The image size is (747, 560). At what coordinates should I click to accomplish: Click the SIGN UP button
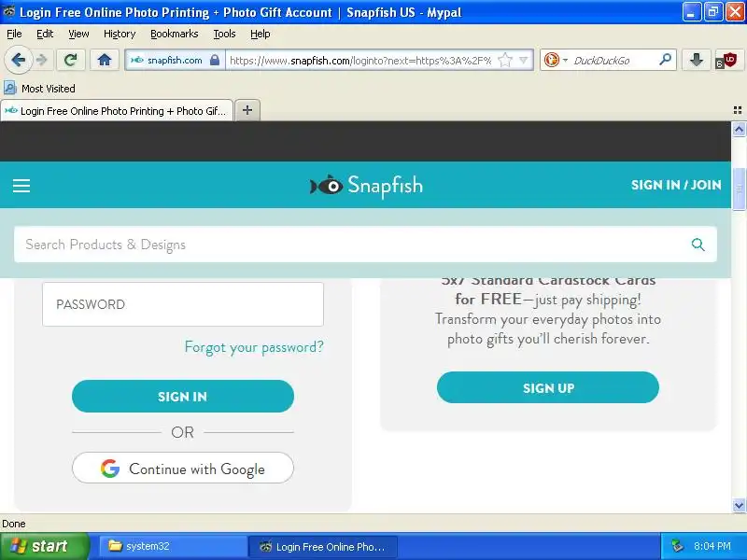click(x=548, y=387)
